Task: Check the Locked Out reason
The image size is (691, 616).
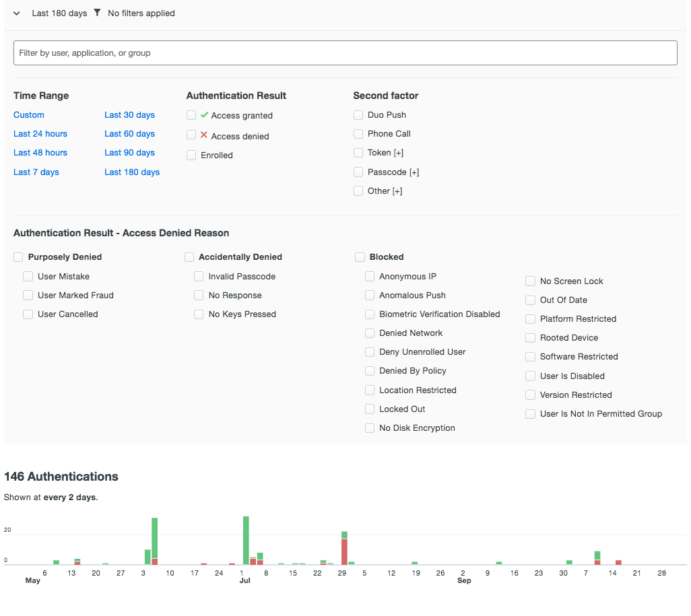Action: (370, 409)
